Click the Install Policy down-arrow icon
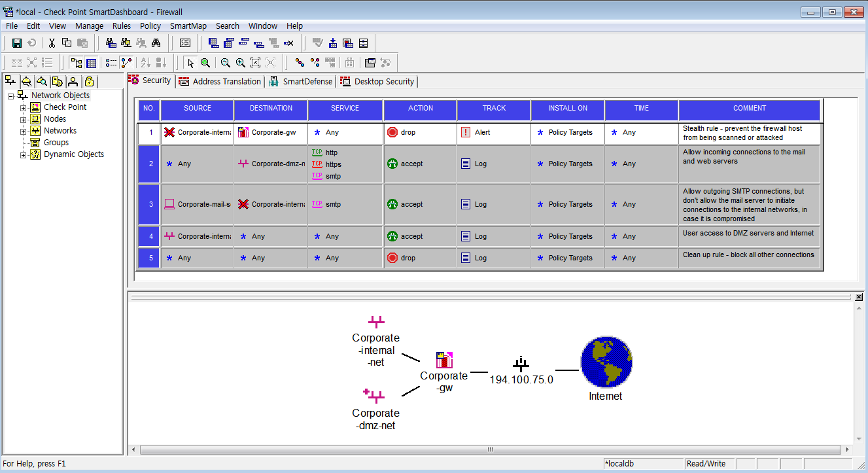 (333, 43)
